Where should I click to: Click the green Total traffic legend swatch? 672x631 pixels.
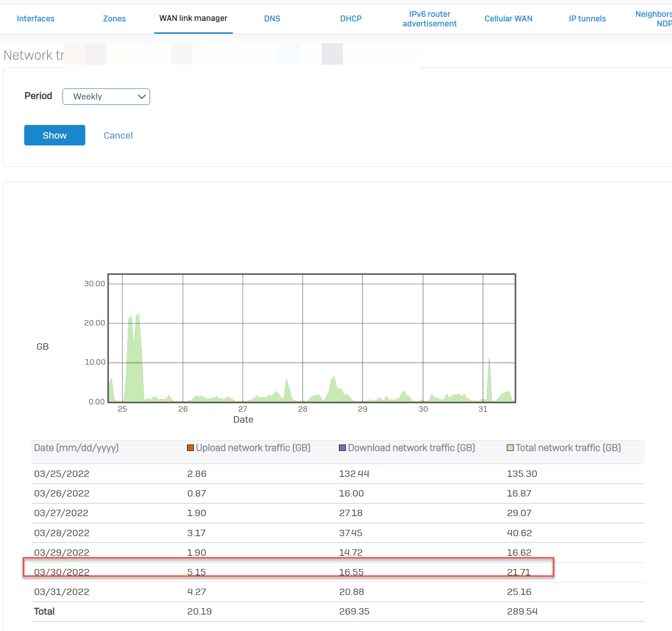point(511,448)
